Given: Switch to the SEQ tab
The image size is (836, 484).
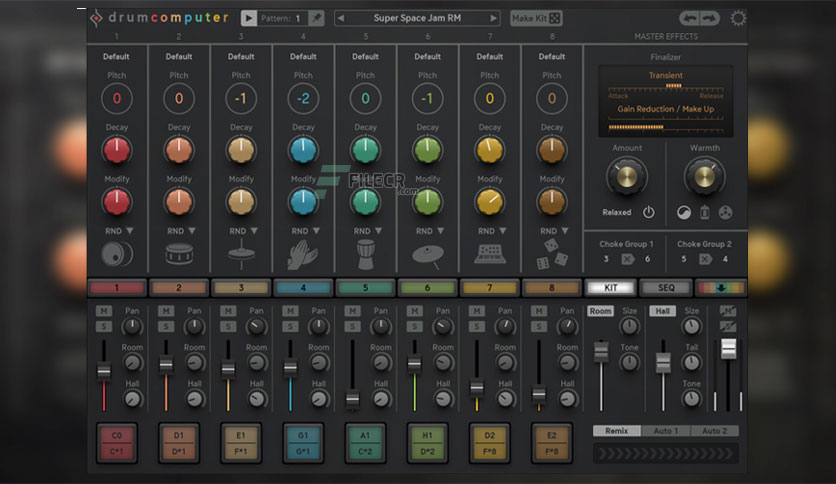Looking at the screenshot, I should pos(666,288).
